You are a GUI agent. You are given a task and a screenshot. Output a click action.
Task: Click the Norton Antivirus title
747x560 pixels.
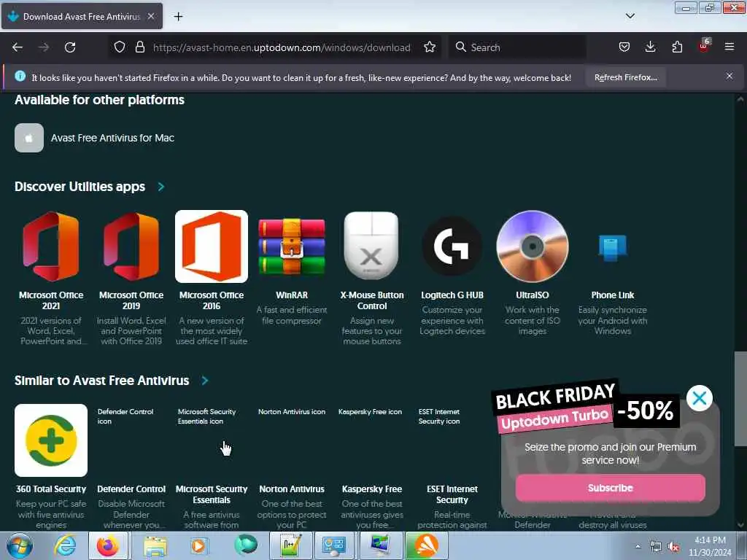pyautogui.click(x=292, y=489)
